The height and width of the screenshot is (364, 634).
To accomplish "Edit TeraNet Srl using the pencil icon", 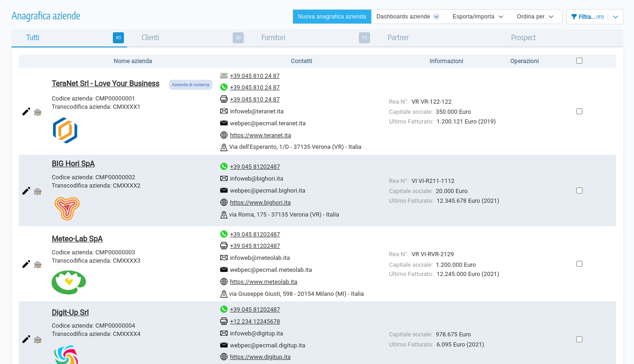I will pos(26,111).
